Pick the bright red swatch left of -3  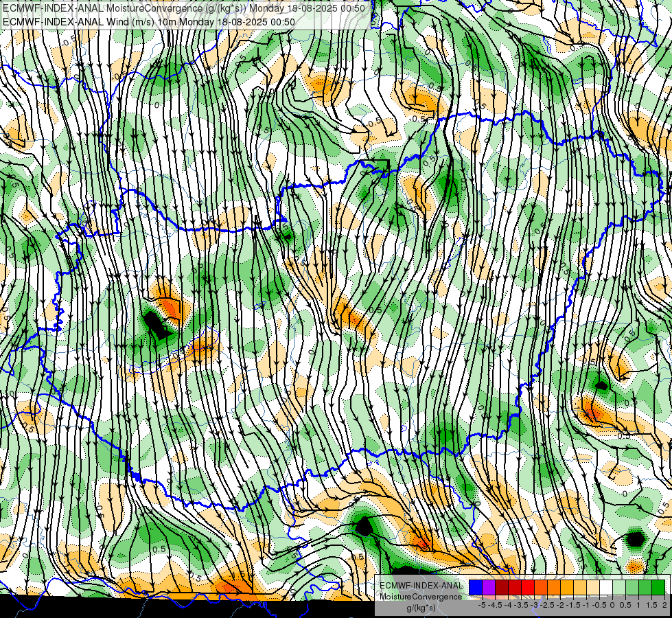click(x=528, y=587)
